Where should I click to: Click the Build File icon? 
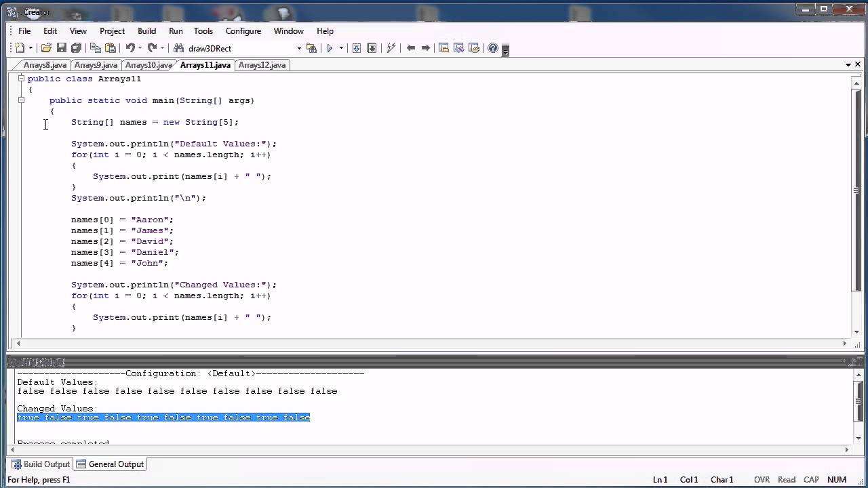tap(356, 48)
